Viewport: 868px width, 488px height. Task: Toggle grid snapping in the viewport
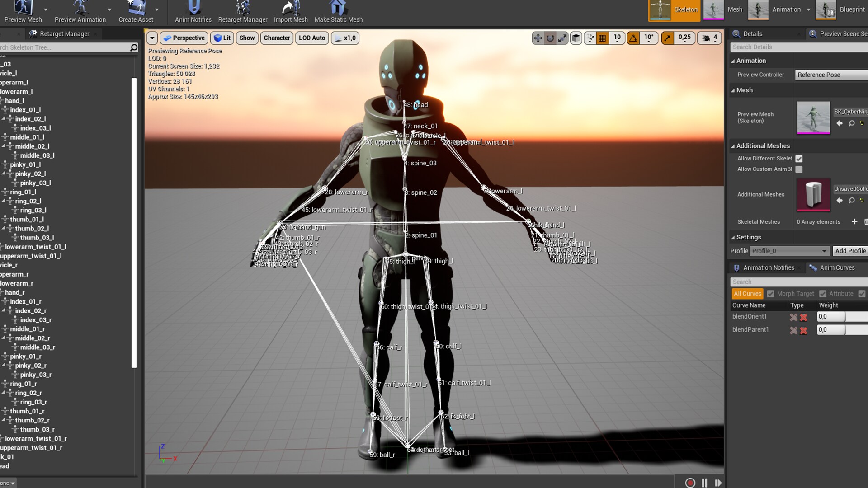pos(603,38)
